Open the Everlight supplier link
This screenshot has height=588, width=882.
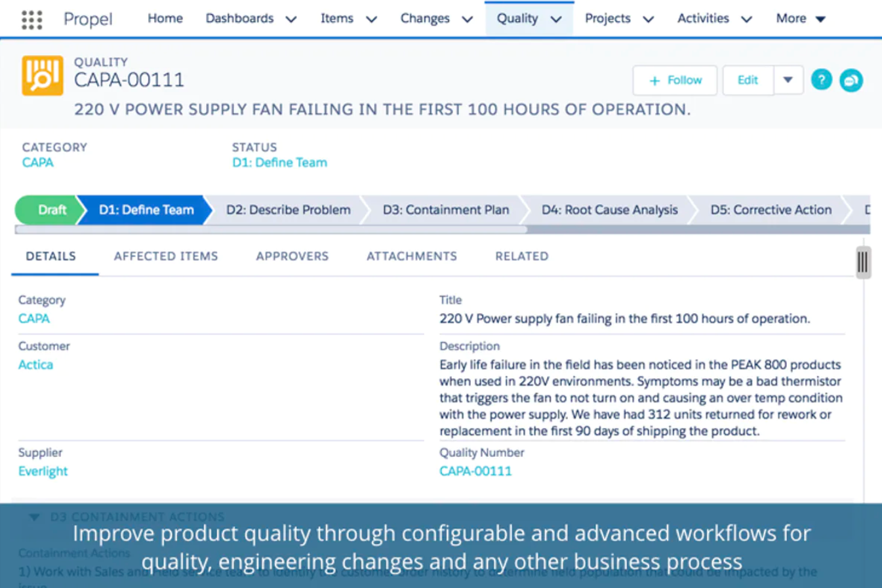[43, 471]
